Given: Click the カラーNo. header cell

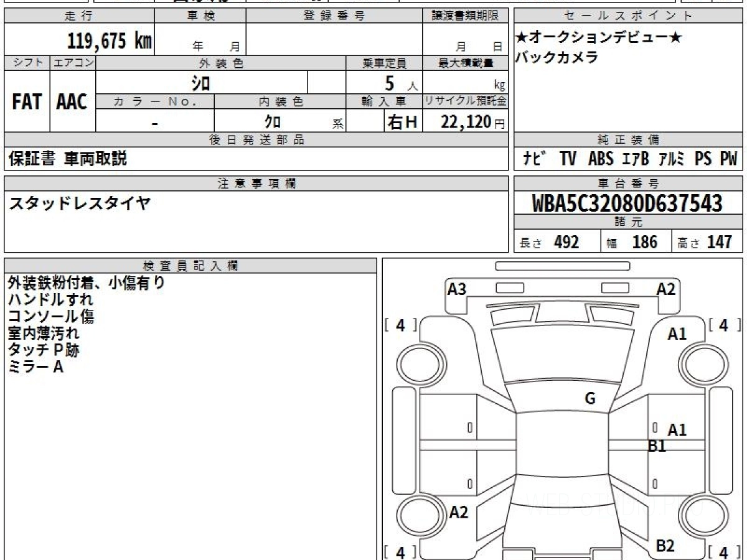Looking at the screenshot, I should click(x=155, y=101).
